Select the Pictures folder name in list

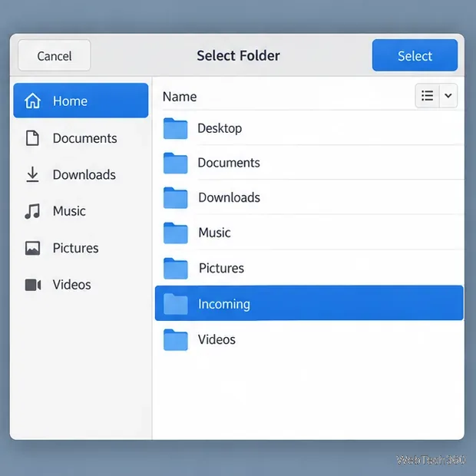click(221, 269)
